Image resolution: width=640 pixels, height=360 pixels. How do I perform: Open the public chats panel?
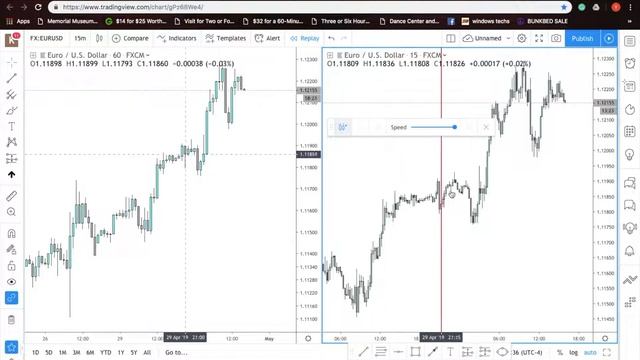[630, 182]
